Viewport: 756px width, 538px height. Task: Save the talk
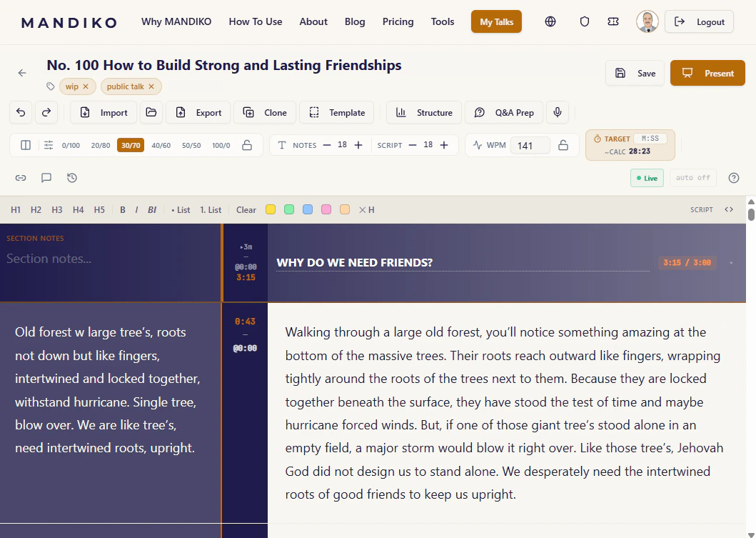click(x=635, y=74)
